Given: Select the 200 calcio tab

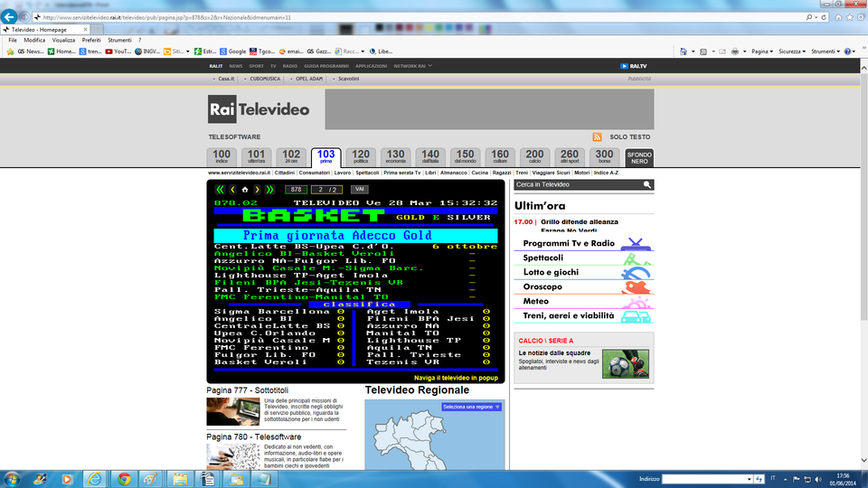Looking at the screenshot, I should point(534,157).
